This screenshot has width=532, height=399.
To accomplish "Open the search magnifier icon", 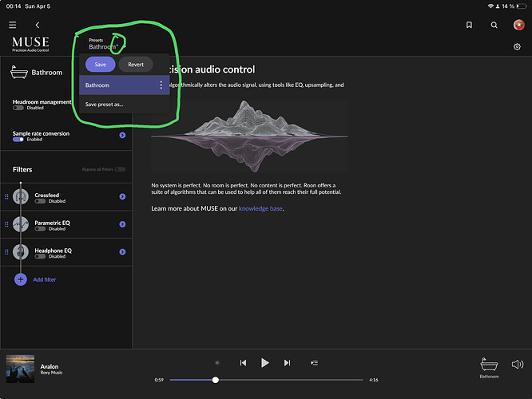I will click(494, 25).
